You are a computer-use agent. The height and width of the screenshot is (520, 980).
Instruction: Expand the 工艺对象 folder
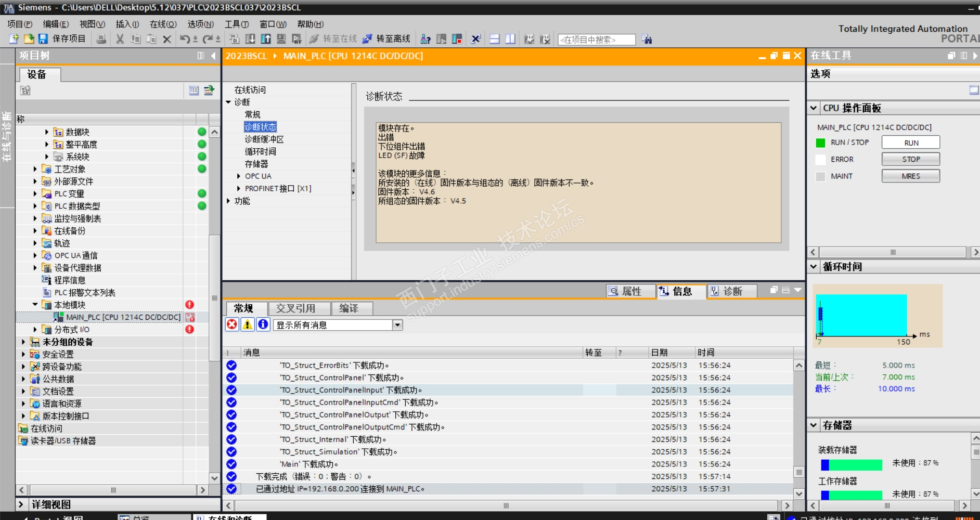pos(35,169)
